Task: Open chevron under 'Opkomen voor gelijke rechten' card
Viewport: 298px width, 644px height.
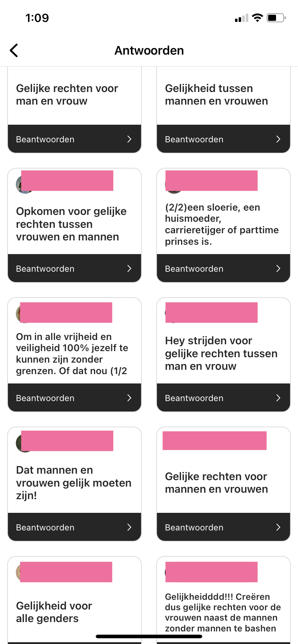Action: pyautogui.click(x=129, y=268)
